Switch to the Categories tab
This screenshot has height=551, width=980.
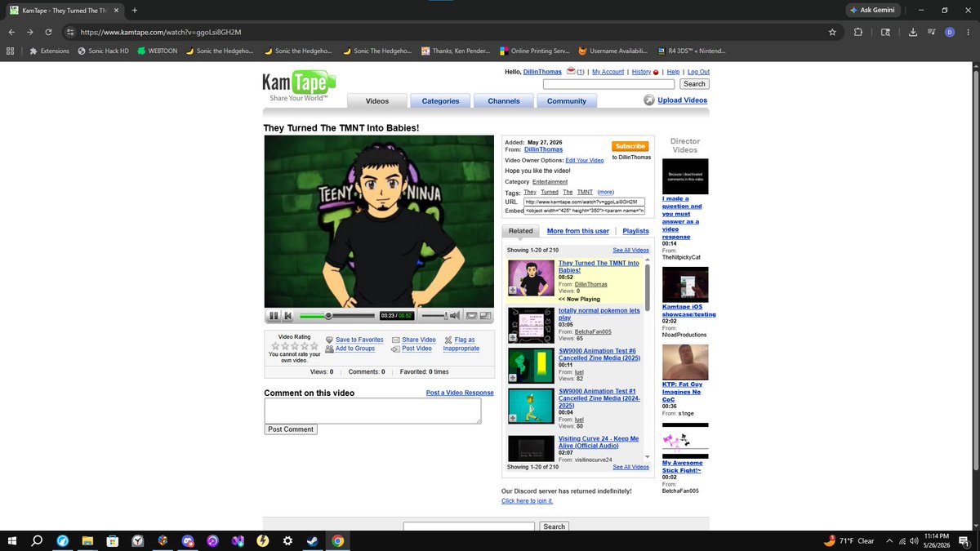[440, 100]
